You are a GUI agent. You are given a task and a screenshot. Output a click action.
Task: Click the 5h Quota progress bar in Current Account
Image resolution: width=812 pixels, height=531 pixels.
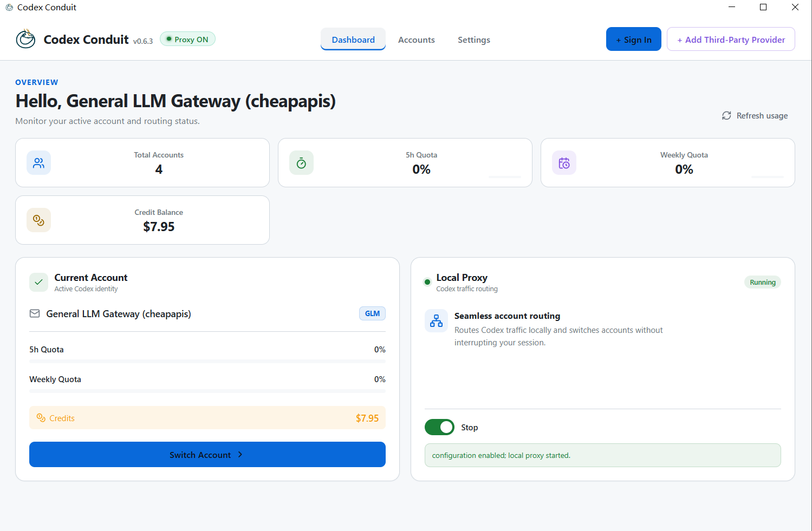tap(207, 361)
